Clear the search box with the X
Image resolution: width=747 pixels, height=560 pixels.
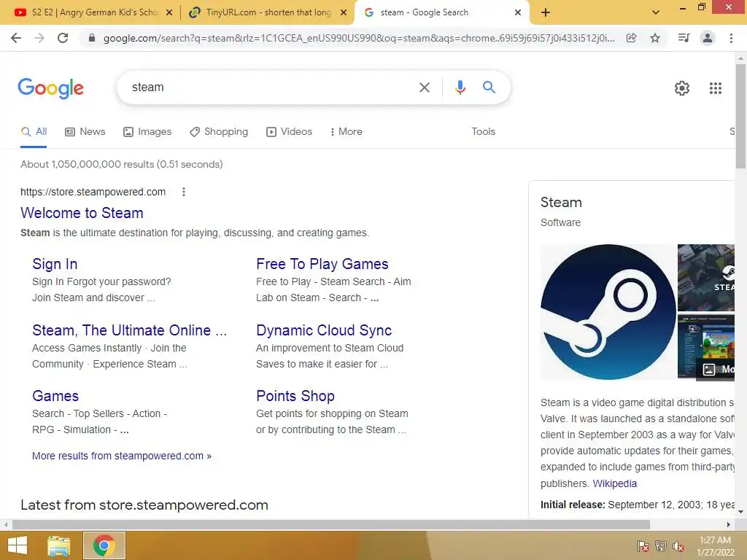pyautogui.click(x=424, y=87)
